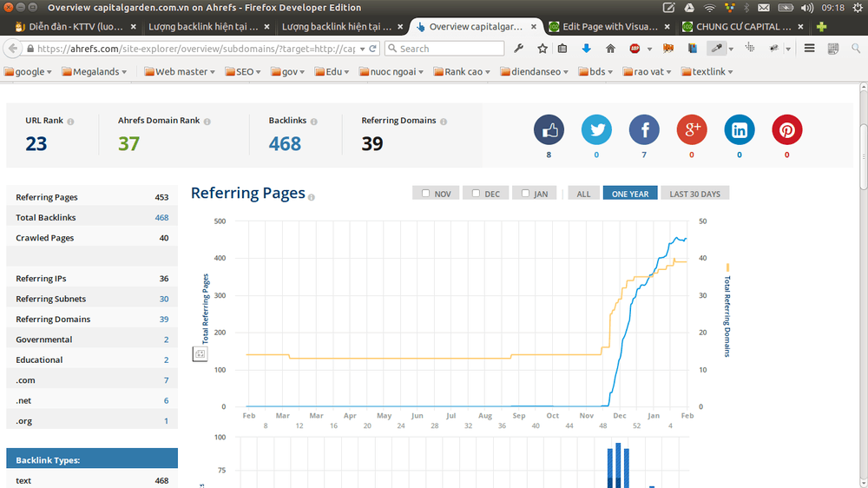Open the Total Backlinks 468 link

(161, 218)
